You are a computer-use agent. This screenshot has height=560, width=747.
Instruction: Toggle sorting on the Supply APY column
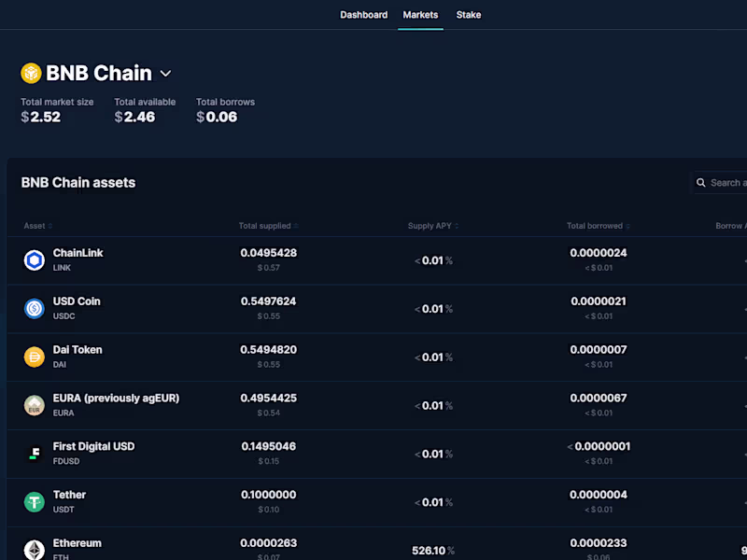click(431, 226)
